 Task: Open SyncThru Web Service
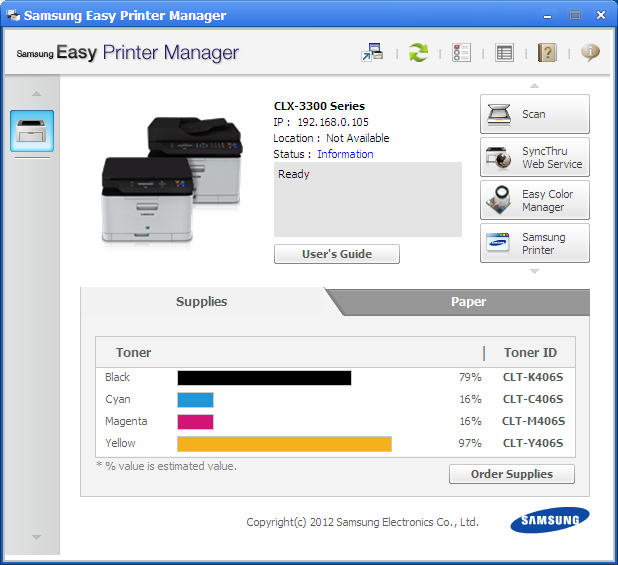tap(535, 157)
